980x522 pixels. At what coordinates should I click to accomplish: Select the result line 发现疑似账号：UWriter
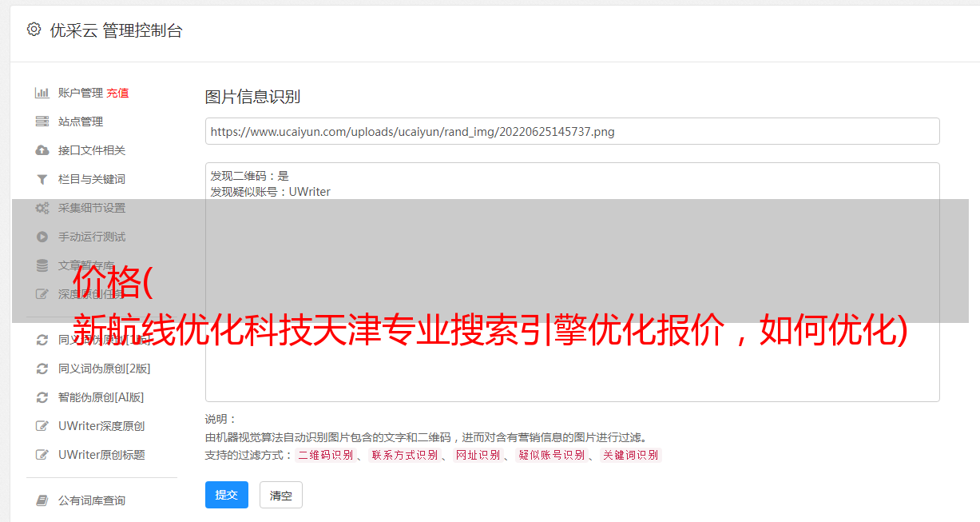271,192
